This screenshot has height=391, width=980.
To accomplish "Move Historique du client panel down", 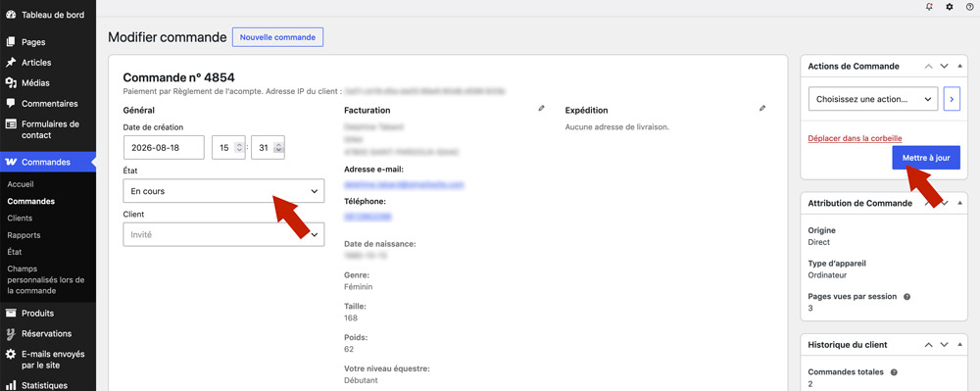I will tap(945, 345).
